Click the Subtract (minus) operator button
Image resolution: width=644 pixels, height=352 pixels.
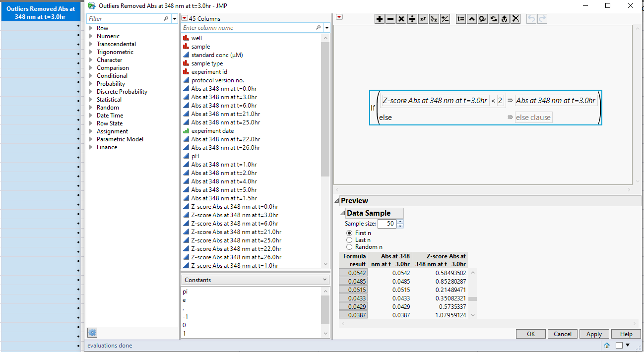(390, 19)
